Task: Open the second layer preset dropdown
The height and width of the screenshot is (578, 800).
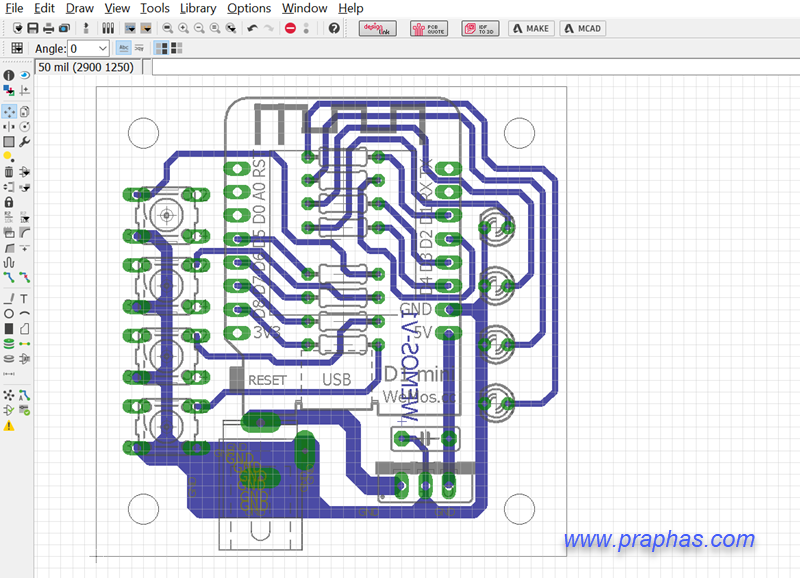Action: click(x=146, y=28)
